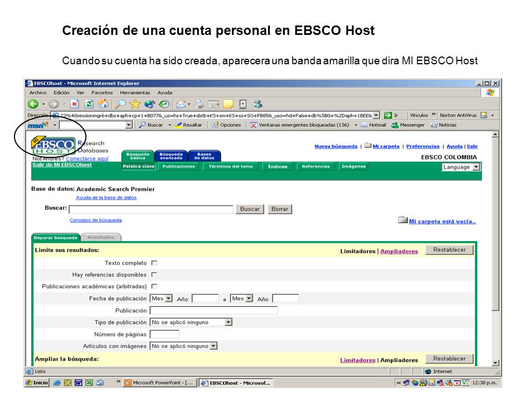Click the MI EBSCO Host logo
532x399 pixels.
(x=53, y=145)
